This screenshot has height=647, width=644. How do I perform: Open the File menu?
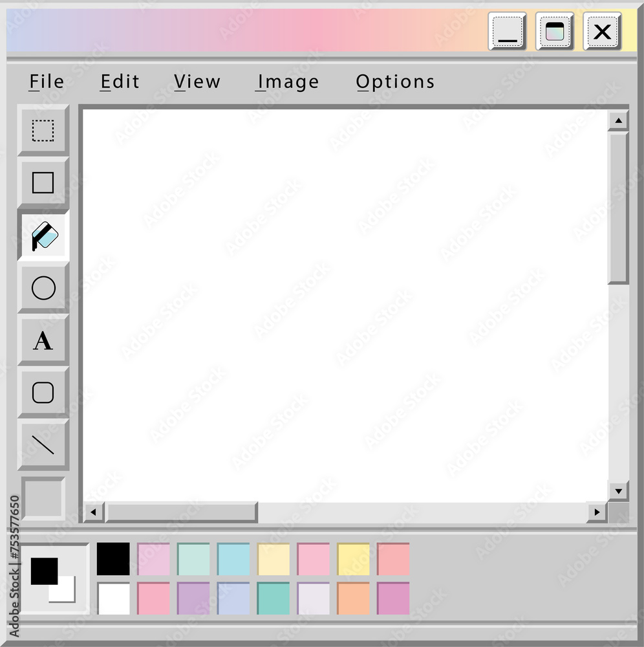coord(47,82)
